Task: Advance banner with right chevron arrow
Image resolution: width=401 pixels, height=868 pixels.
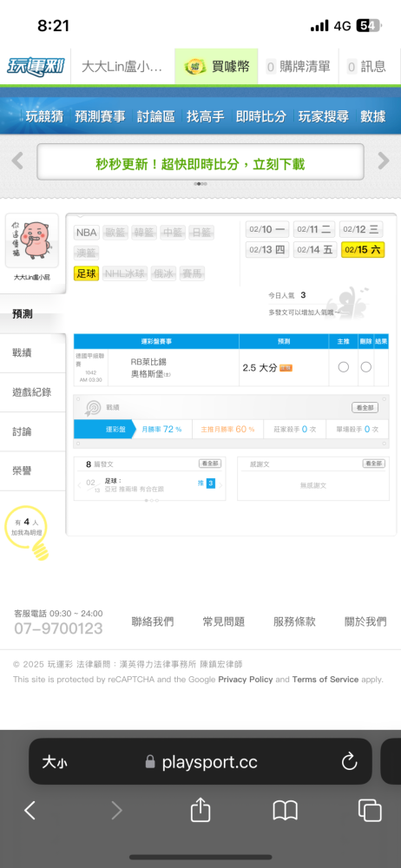Action: tap(384, 161)
